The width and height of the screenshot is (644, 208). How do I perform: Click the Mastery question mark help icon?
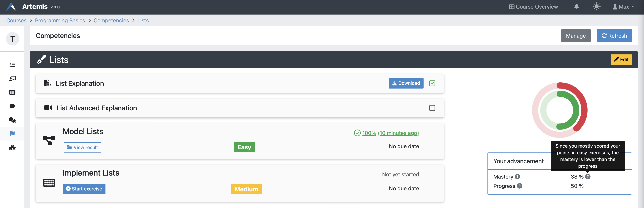click(517, 177)
